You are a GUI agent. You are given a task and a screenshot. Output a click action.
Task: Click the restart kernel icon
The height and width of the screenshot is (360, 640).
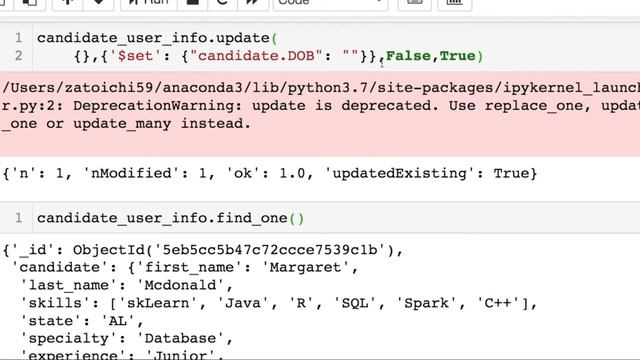pyautogui.click(x=222, y=2)
